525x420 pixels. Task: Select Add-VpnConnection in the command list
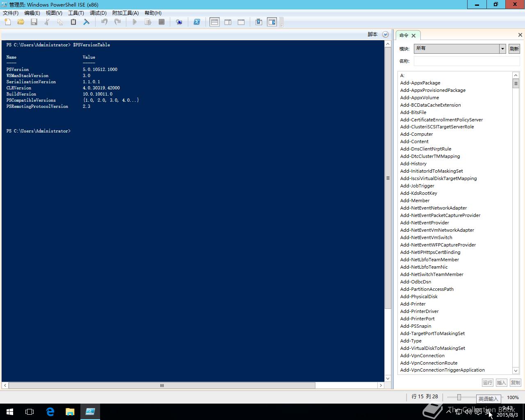(422, 356)
